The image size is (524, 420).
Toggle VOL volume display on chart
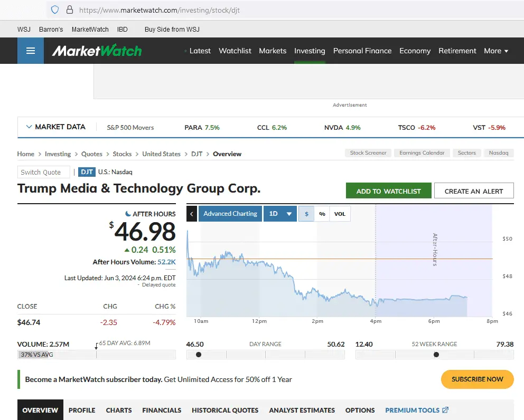coord(340,214)
